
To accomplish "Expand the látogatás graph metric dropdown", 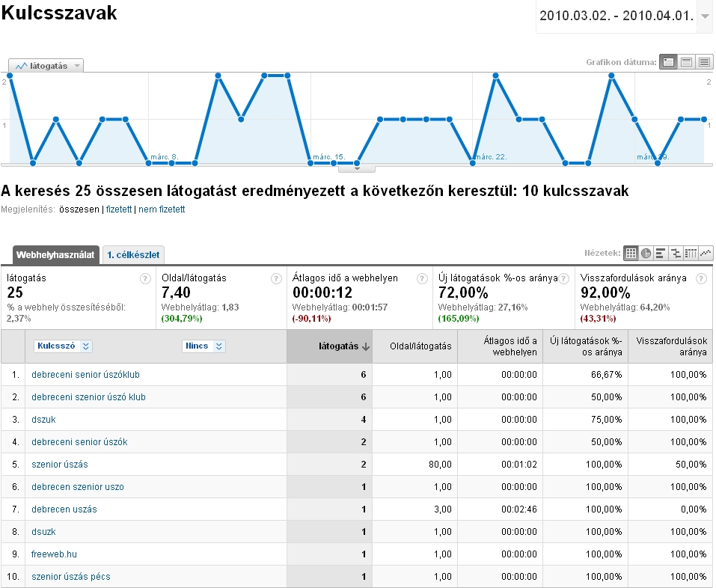I will pos(46,66).
